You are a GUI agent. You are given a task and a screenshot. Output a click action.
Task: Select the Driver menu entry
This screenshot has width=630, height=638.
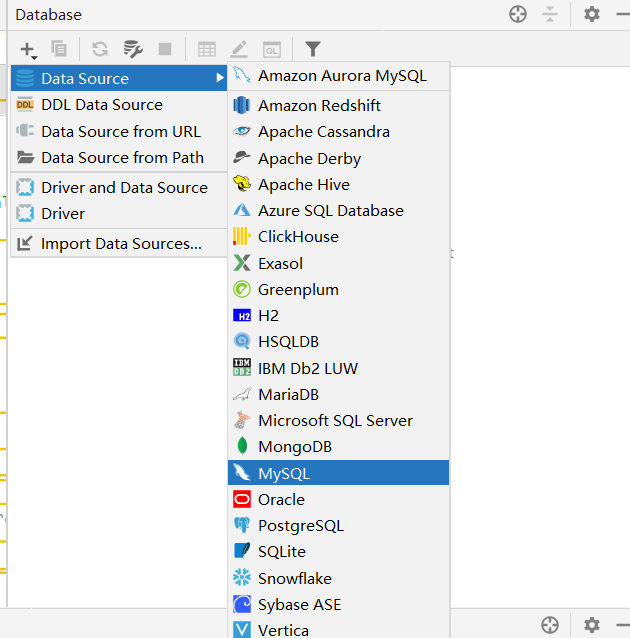click(x=119, y=214)
